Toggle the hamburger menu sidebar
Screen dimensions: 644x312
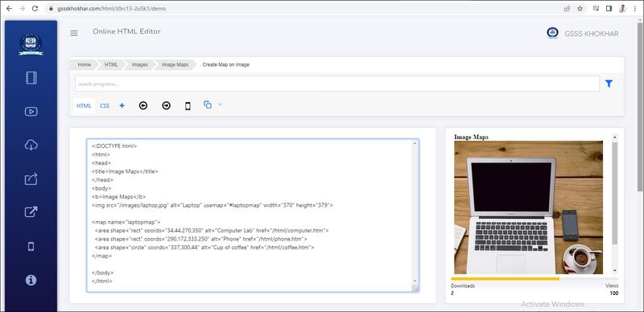point(74,33)
